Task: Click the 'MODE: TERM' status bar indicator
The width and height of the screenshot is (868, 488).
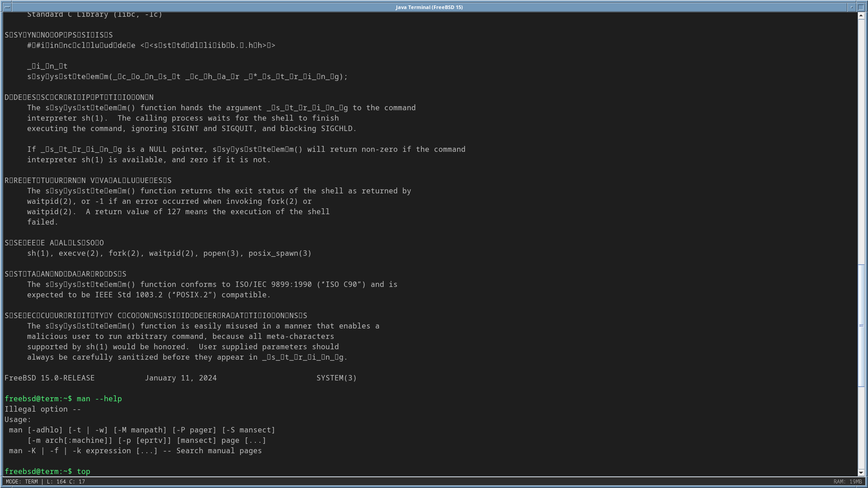Action: (x=22, y=482)
